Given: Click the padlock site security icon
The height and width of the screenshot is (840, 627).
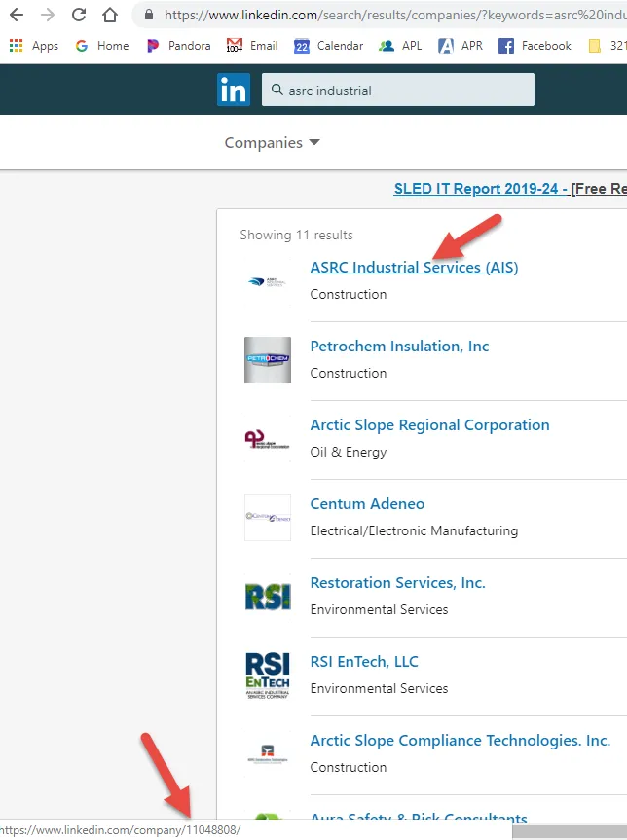Looking at the screenshot, I should click(149, 15).
